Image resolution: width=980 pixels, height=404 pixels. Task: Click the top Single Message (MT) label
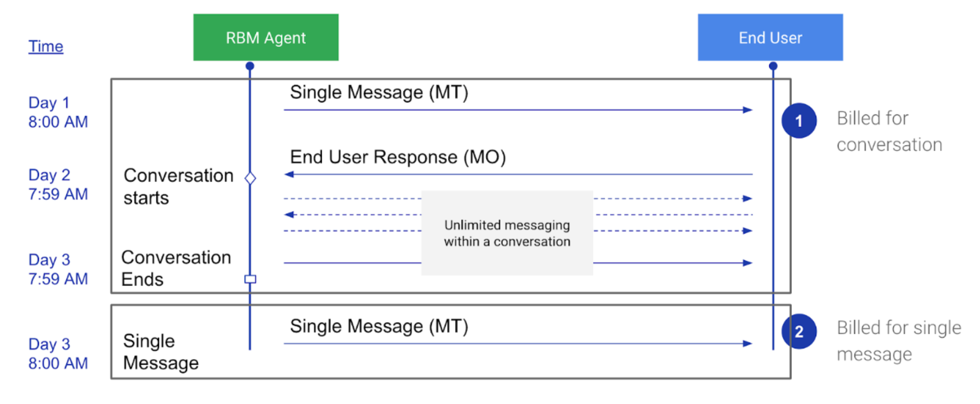379,92
